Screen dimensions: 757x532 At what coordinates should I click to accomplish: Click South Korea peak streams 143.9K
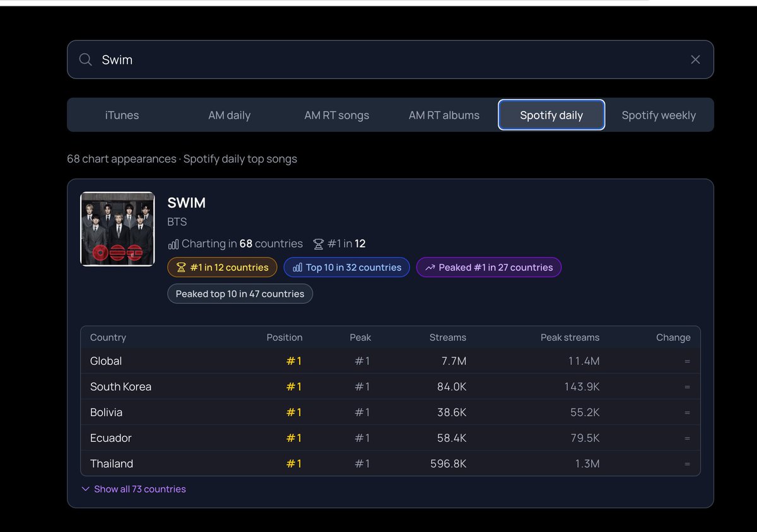582,387
